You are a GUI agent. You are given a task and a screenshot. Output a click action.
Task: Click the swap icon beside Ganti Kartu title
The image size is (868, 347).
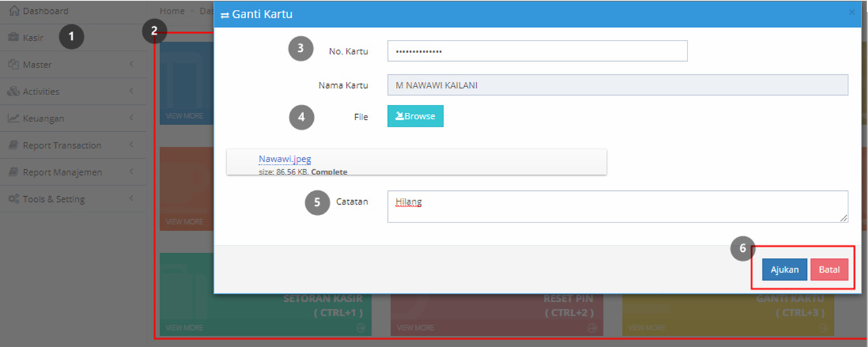coord(225,14)
